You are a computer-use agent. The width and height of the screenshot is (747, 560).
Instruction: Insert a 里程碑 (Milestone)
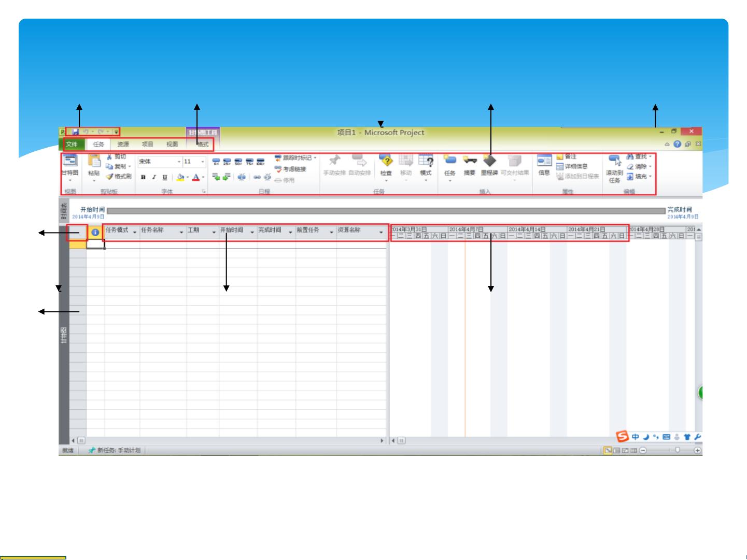point(489,166)
